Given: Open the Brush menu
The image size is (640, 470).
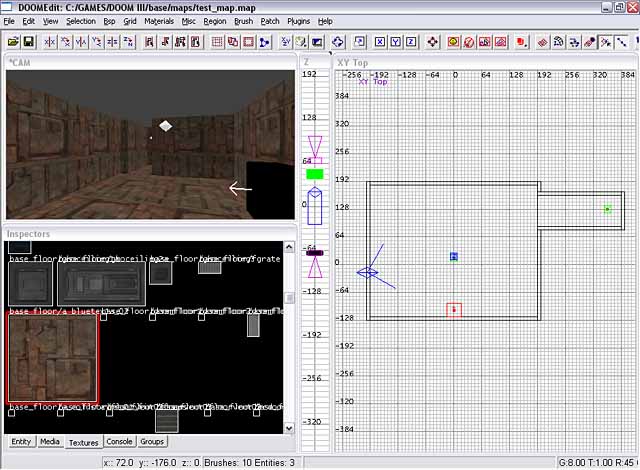Looking at the screenshot, I should [243, 20].
